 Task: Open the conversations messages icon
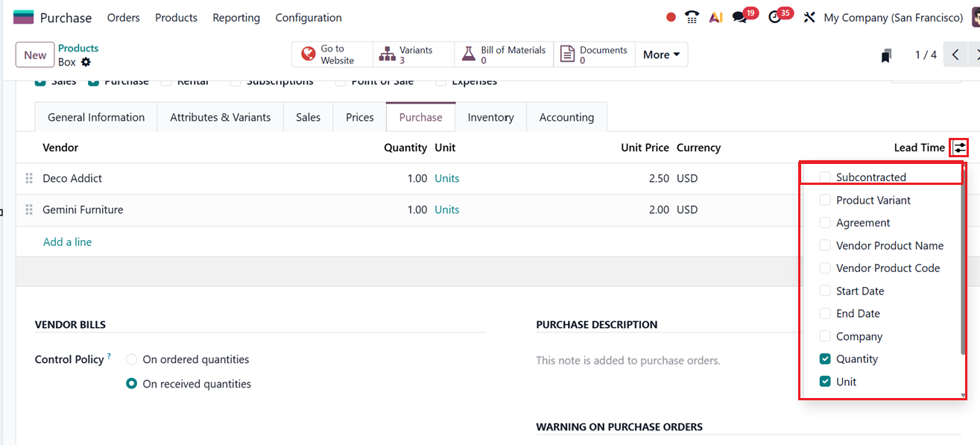(x=740, y=17)
